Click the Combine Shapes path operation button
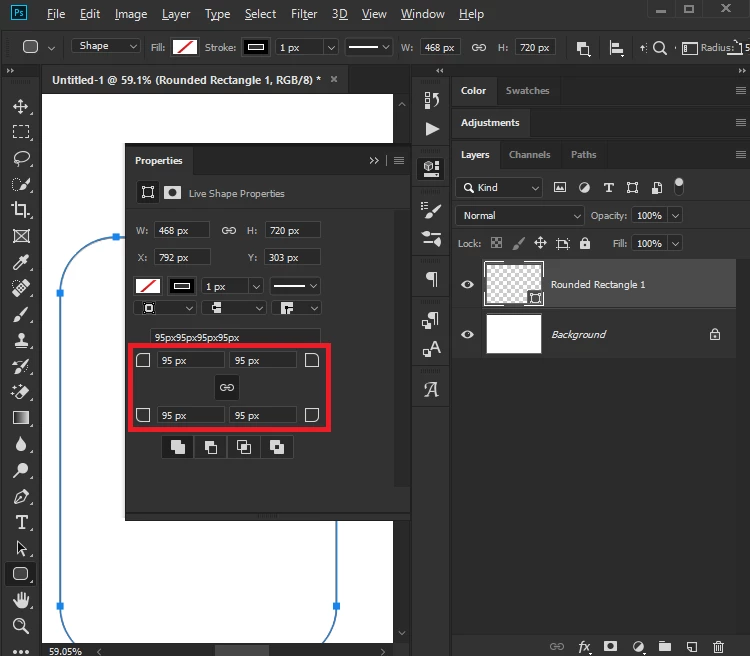This screenshot has height=656, width=750. (x=177, y=447)
